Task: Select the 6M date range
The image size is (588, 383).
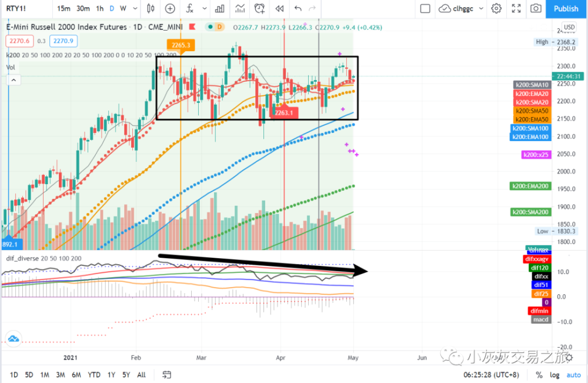Action: pyautogui.click(x=76, y=375)
